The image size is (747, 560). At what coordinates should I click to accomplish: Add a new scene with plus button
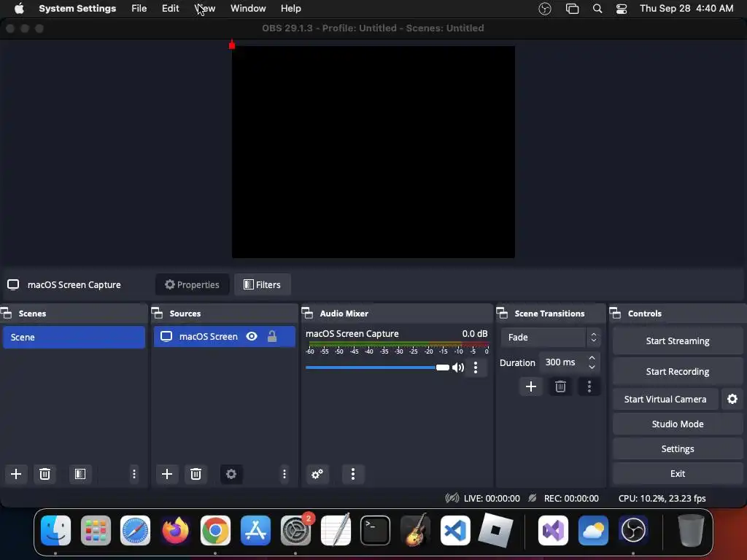16,474
